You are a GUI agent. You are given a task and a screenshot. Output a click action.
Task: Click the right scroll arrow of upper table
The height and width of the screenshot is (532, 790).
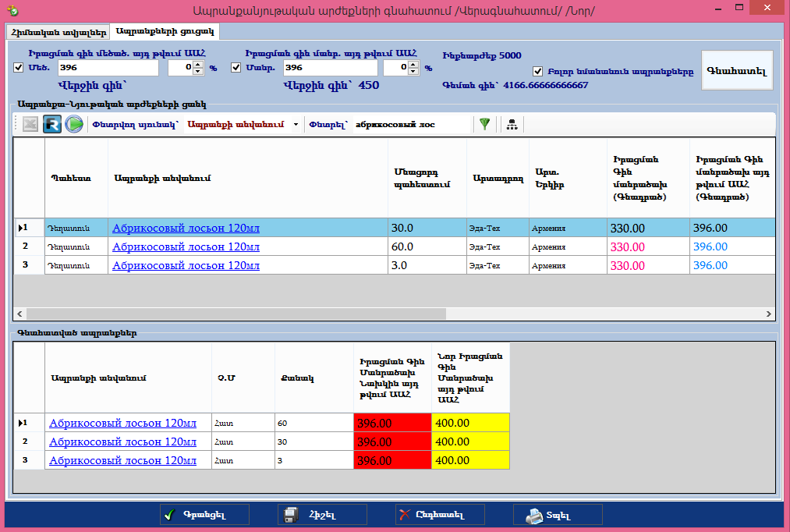(768, 314)
